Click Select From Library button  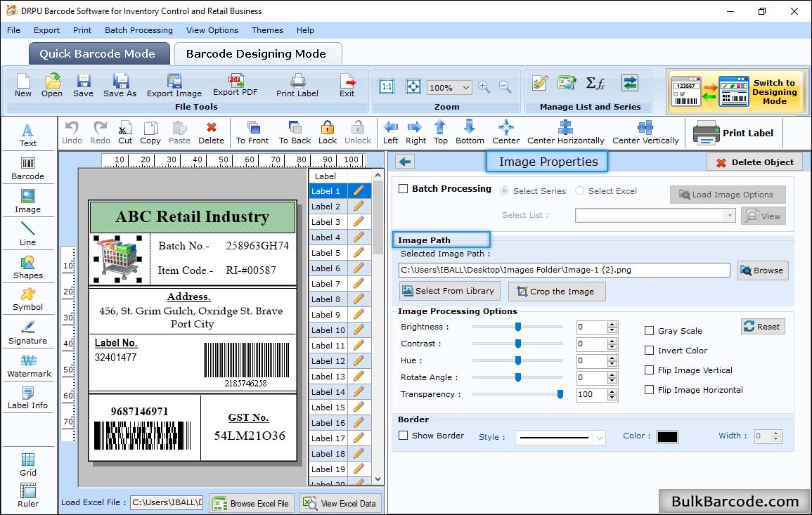coord(449,291)
